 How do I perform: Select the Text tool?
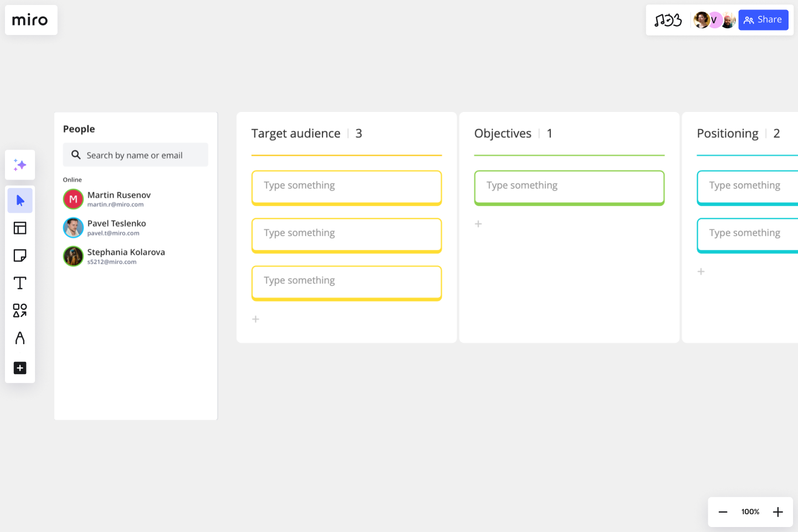pos(20,283)
